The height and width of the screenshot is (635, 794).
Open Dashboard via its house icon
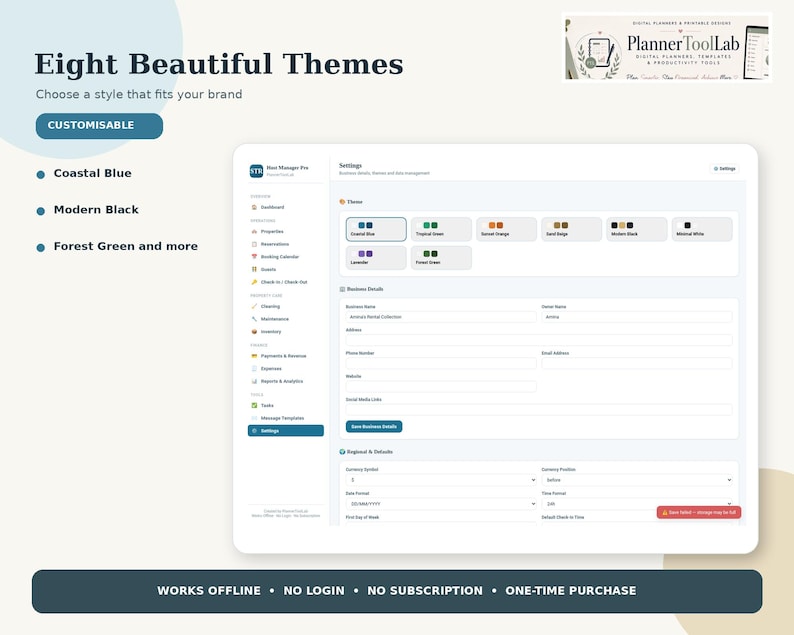pyautogui.click(x=254, y=207)
